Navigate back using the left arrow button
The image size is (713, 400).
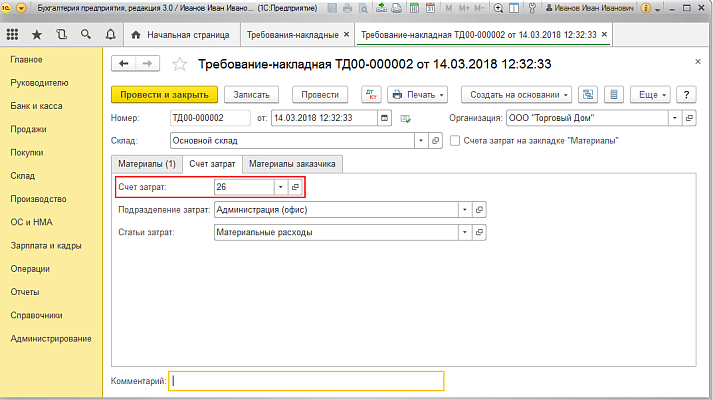point(126,64)
